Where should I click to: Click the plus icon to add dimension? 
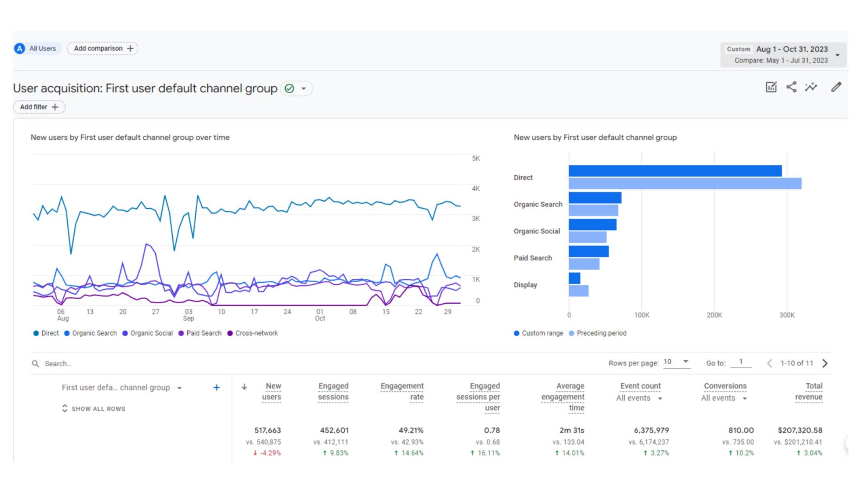tap(217, 388)
